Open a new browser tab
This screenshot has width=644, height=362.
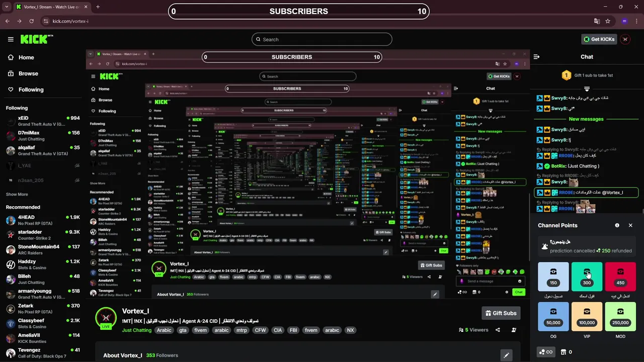(x=98, y=7)
